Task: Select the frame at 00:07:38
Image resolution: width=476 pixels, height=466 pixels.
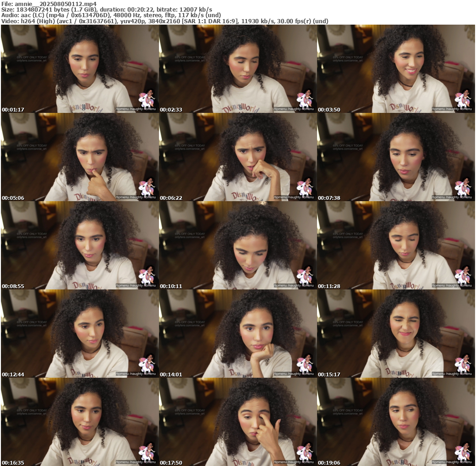Action: pyautogui.click(x=396, y=157)
